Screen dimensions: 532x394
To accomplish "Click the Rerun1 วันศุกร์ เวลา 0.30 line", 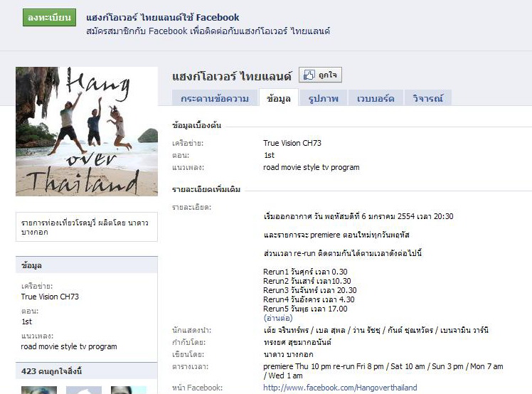I will (x=305, y=272).
